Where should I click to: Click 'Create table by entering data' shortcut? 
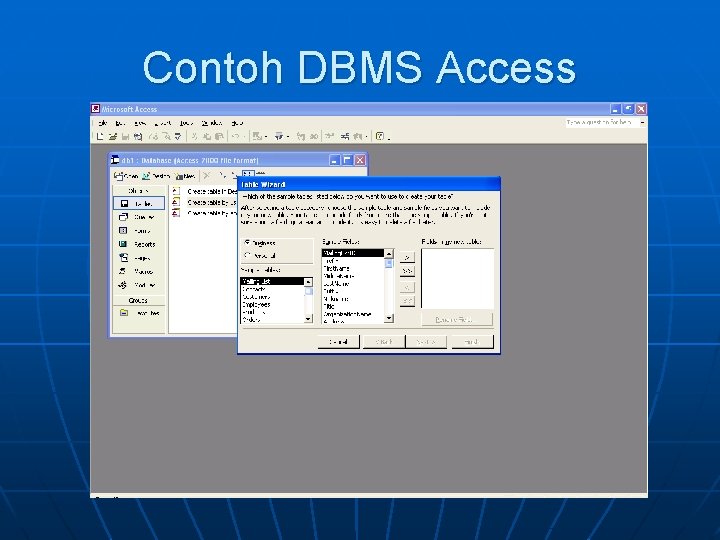[x=205, y=214]
